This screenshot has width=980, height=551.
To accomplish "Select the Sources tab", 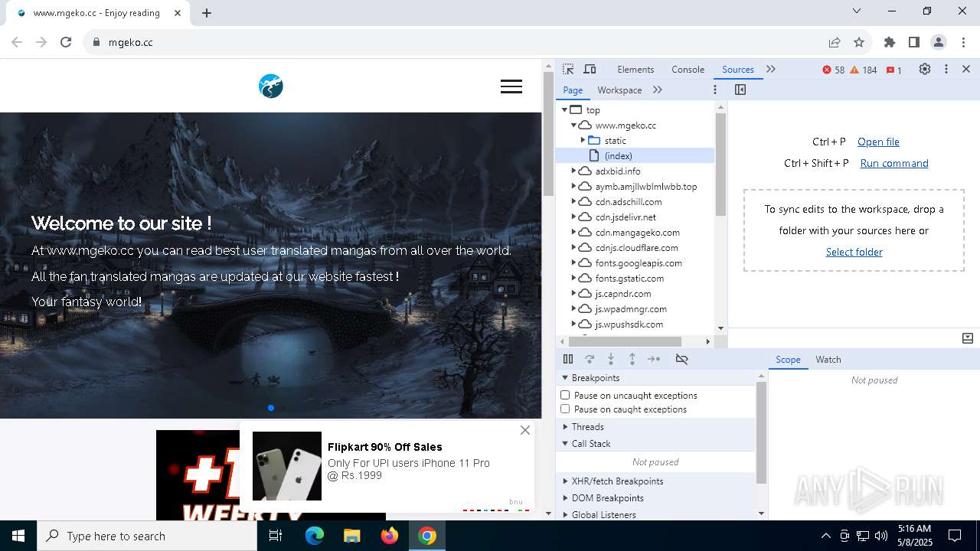I will (x=738, y=69).
